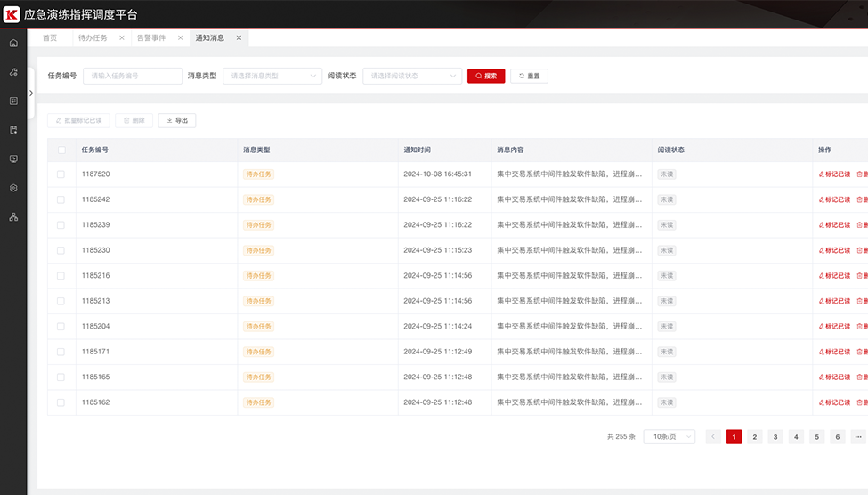Viewport: 868px width, 495px height.
Task: Go to page 2 in pagination
Action: [x=755, y=437]
